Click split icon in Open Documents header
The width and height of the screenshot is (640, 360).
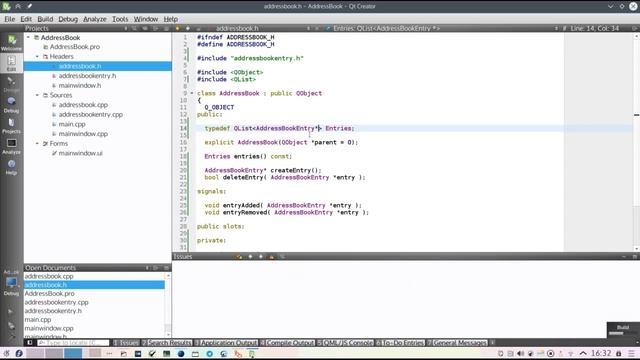point(156,268)
